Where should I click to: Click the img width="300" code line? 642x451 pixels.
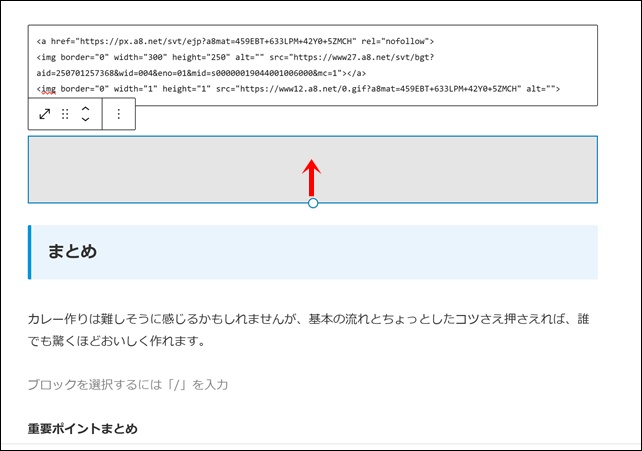coord(200,58)
